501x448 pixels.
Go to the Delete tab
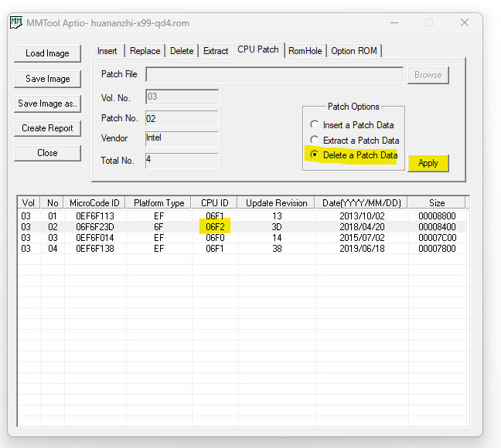click(x=182, y=51)
